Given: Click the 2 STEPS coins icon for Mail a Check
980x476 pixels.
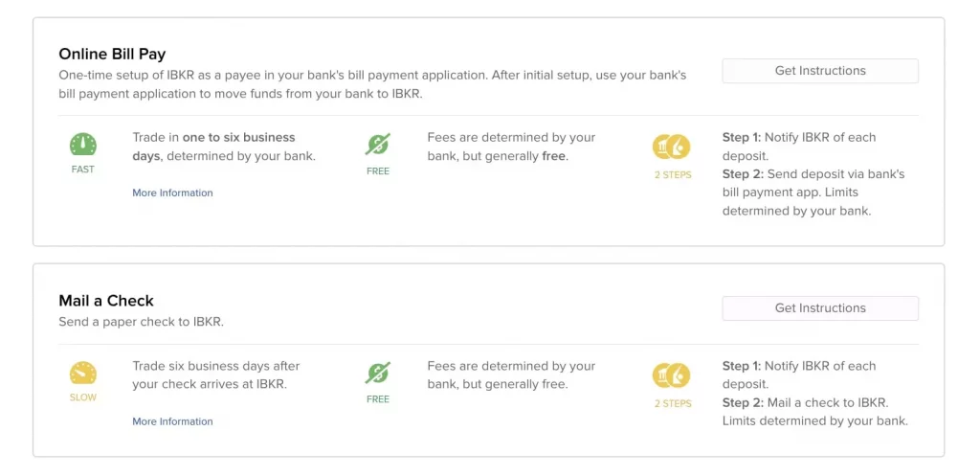Looking at the screenshot, I should (x=671, y=374).
